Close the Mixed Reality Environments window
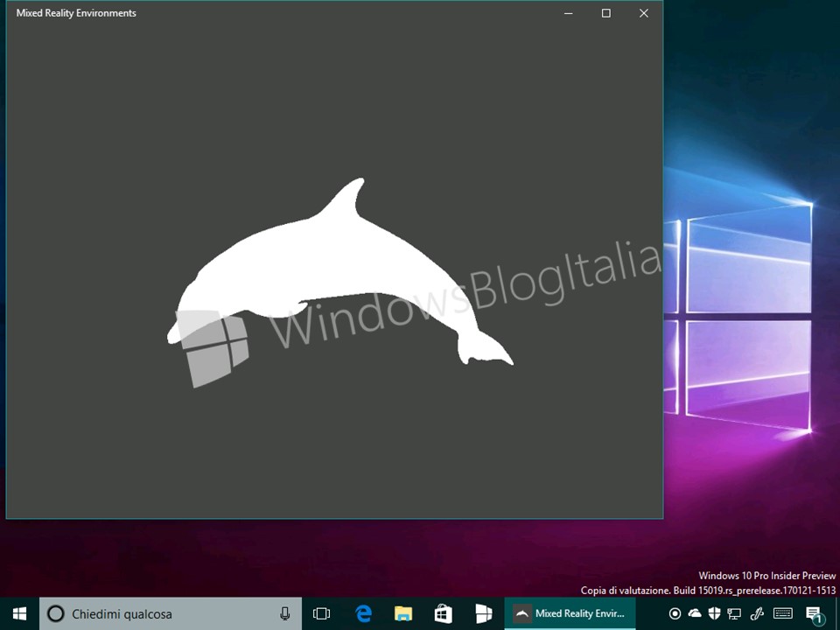This screenshot has height=630, width=840. point(644,13)
